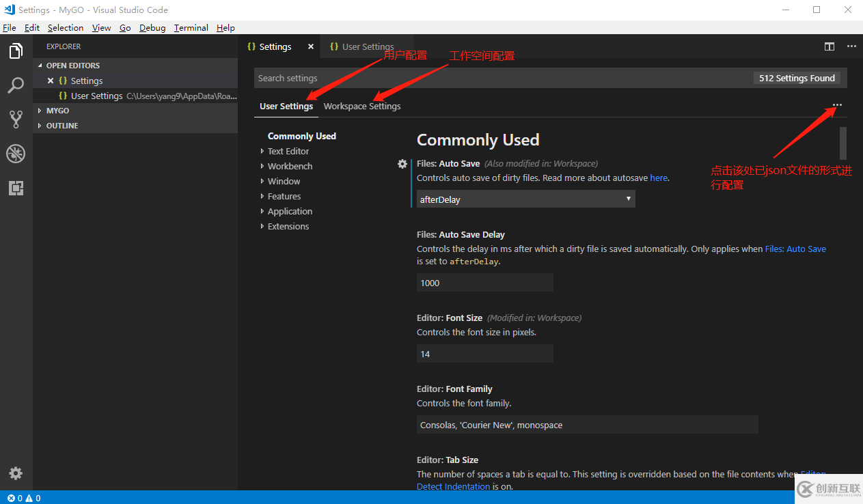Click the Font Size 14 field
Viewport: 863px width, 504px height.
tap(485, 354)
